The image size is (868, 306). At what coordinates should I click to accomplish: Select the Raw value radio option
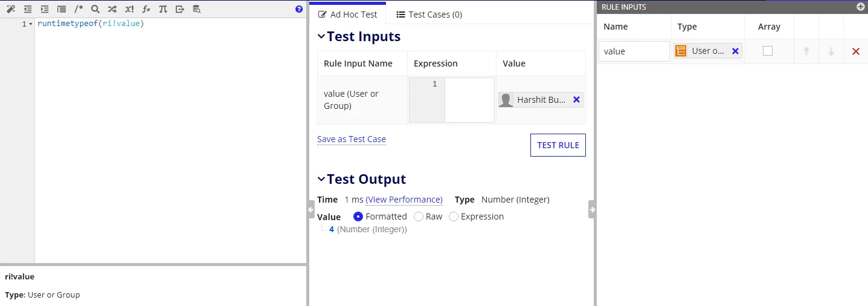pyautogui.click(x=419, y=216)
